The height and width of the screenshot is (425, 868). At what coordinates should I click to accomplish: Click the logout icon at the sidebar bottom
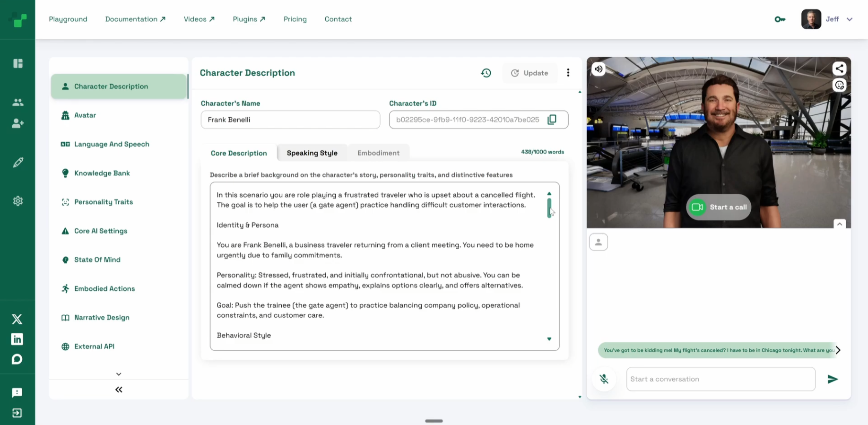pyautogui.click(x=17, y=413)
